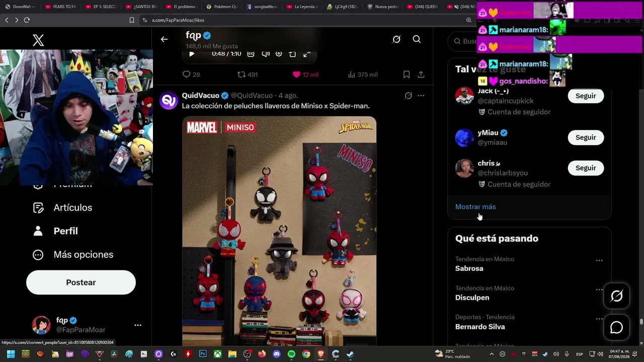Open the floating messages chat button

[x=616, y=327]
